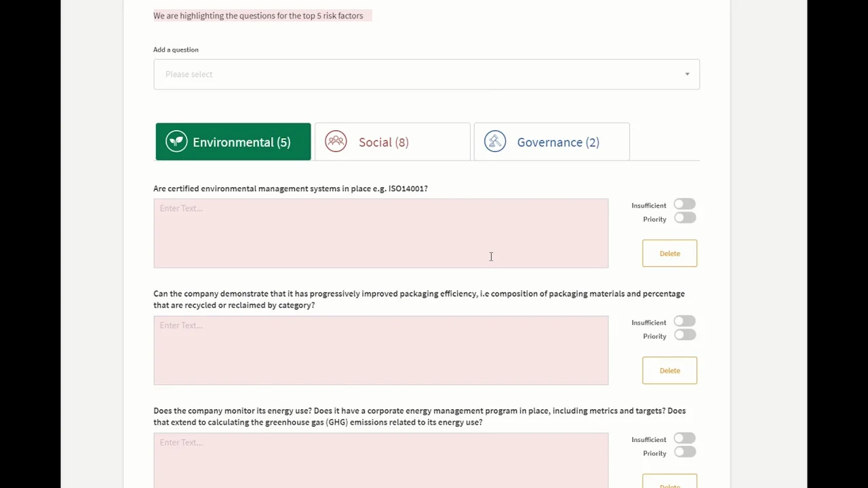Click the Governance gavel icon

coord(495,142)
